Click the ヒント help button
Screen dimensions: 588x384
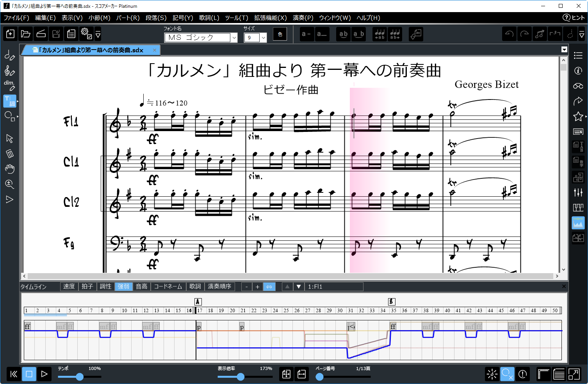[x=574, y=18]
